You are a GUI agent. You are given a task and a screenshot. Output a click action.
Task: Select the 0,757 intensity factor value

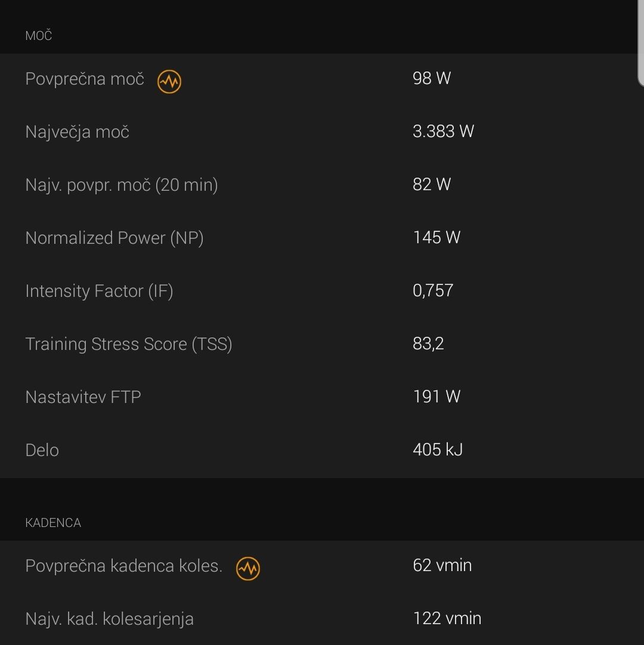pos(433,290)
